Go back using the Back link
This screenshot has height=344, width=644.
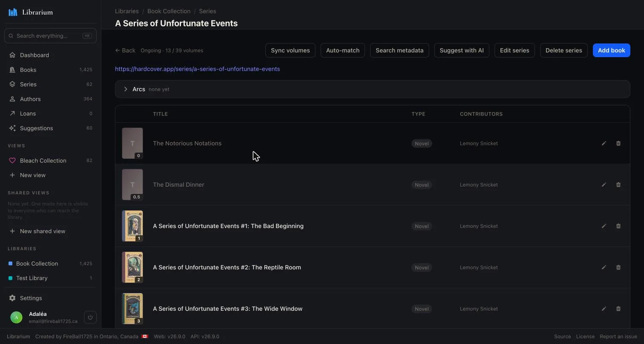tap(125, 50)
